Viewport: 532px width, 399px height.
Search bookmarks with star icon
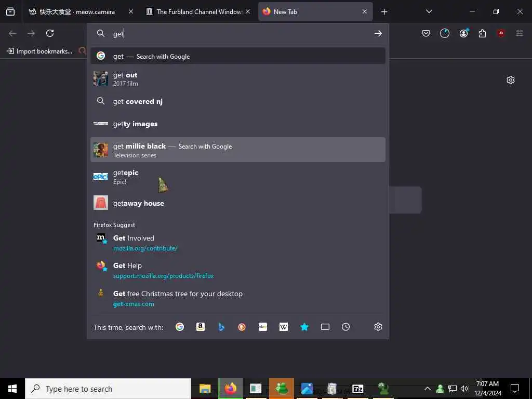pos(304,327)
